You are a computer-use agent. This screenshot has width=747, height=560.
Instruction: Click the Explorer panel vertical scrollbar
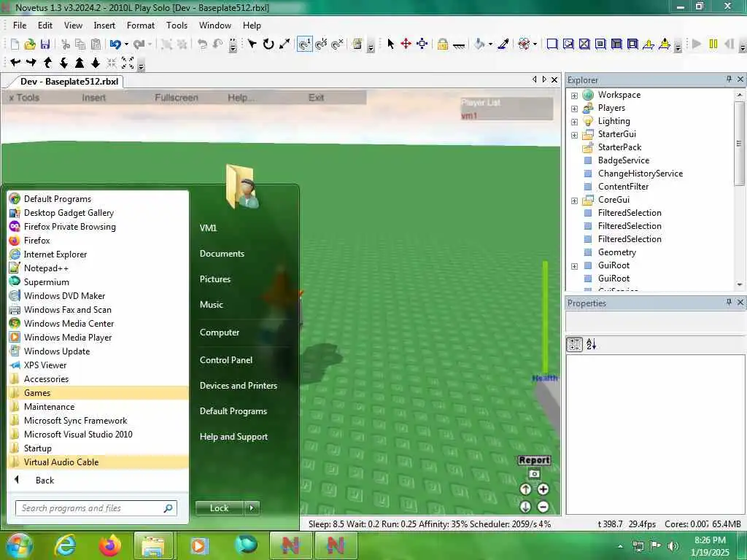(740, 144)
